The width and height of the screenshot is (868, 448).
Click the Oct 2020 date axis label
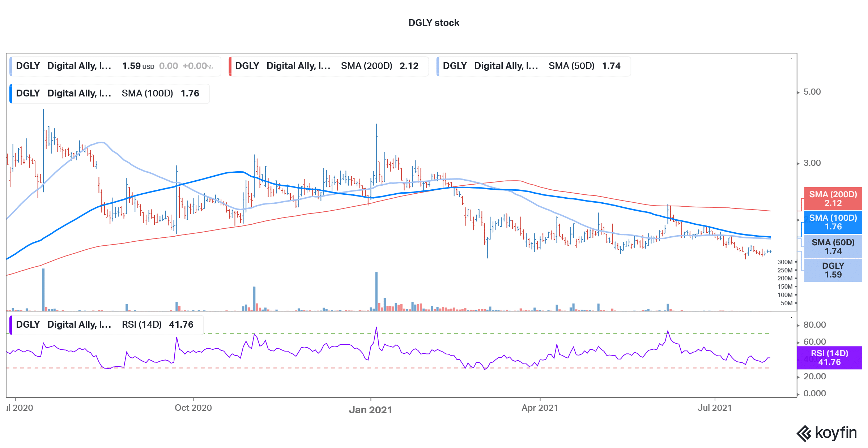tap(193, 408)
